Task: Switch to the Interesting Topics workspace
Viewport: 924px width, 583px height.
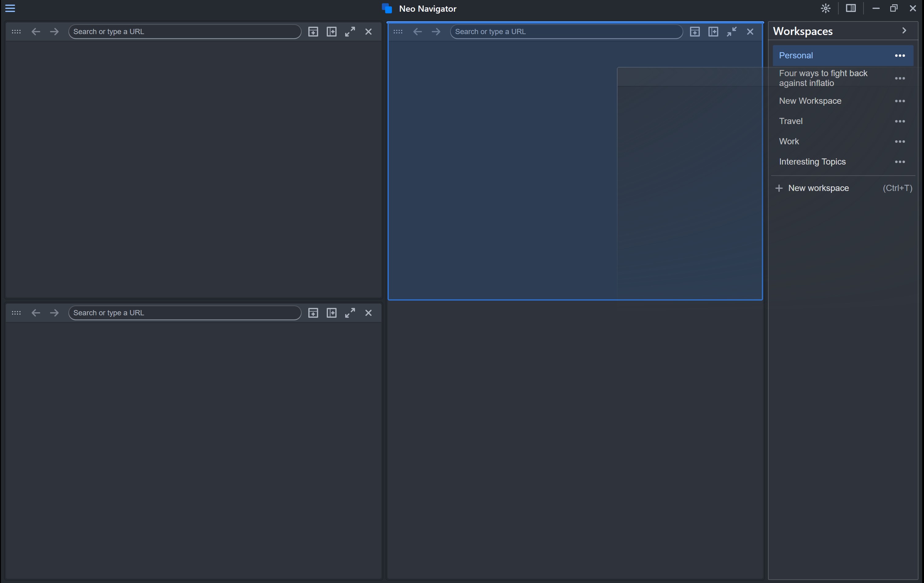Action: pos(812,162)
